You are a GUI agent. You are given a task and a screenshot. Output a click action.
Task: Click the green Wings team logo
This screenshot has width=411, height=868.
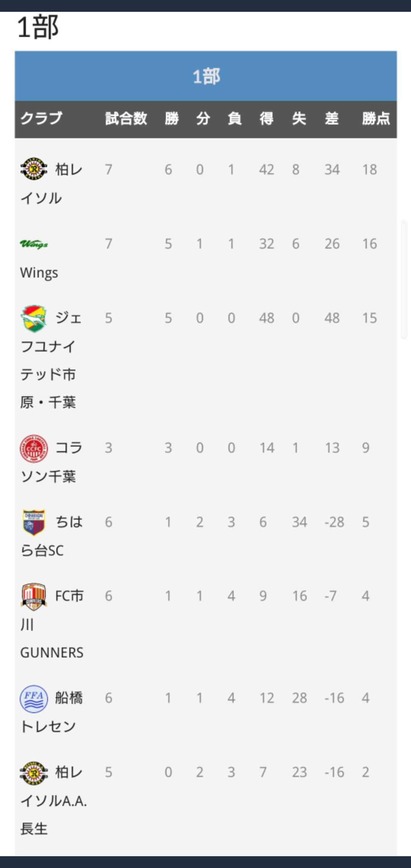pos(34,244)
